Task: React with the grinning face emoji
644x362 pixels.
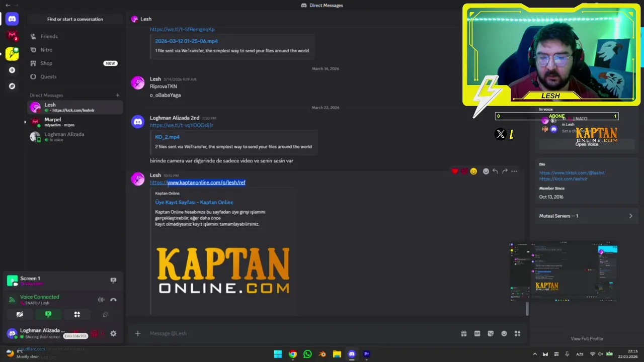Action: point(473,171)
